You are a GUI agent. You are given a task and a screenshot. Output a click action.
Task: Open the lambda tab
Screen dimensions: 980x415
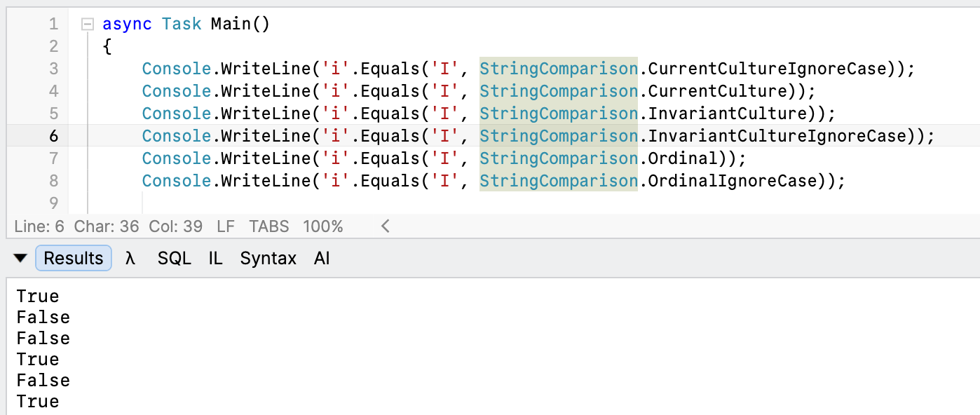point(130,258)
